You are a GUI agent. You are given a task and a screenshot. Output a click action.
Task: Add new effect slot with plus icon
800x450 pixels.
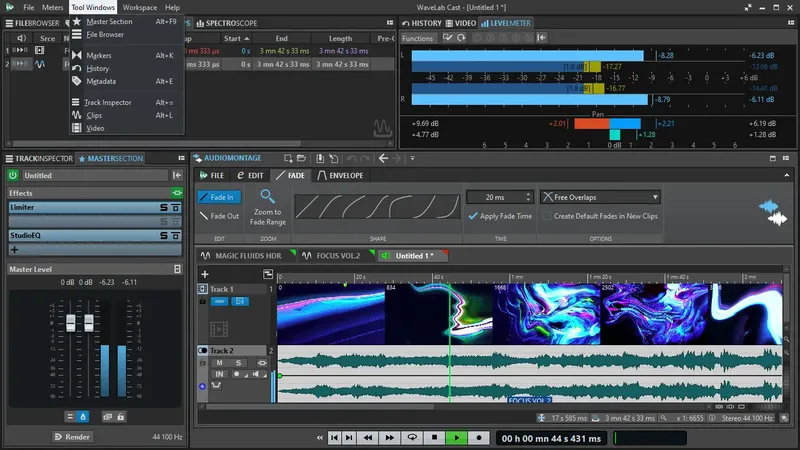click(x=14, y=249)
